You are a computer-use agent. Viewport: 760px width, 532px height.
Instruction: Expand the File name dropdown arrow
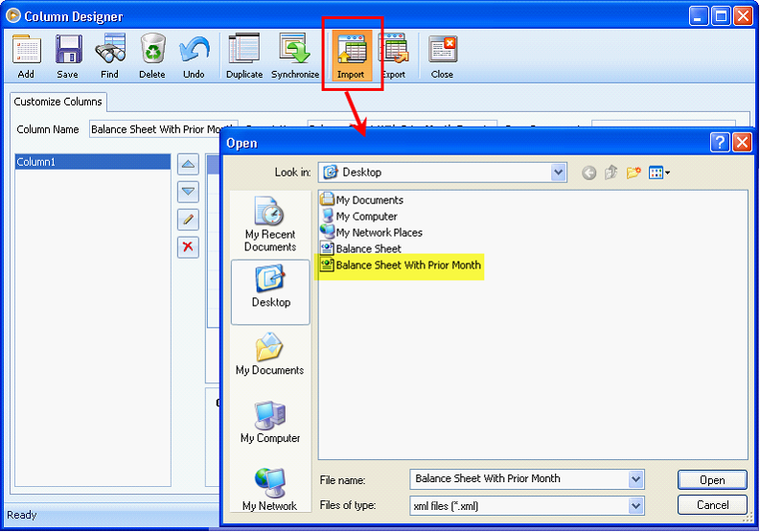636,479
